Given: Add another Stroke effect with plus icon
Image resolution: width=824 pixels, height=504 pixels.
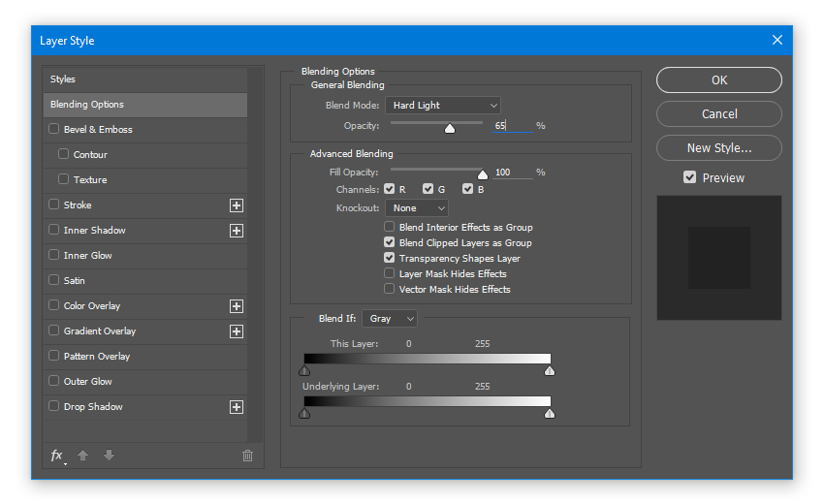Looking at the screenshot, I should tap(237, 205).
